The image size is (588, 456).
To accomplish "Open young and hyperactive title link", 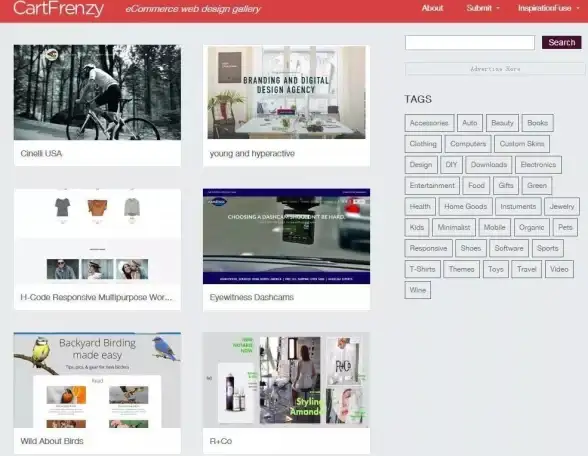I will [252, 153].
